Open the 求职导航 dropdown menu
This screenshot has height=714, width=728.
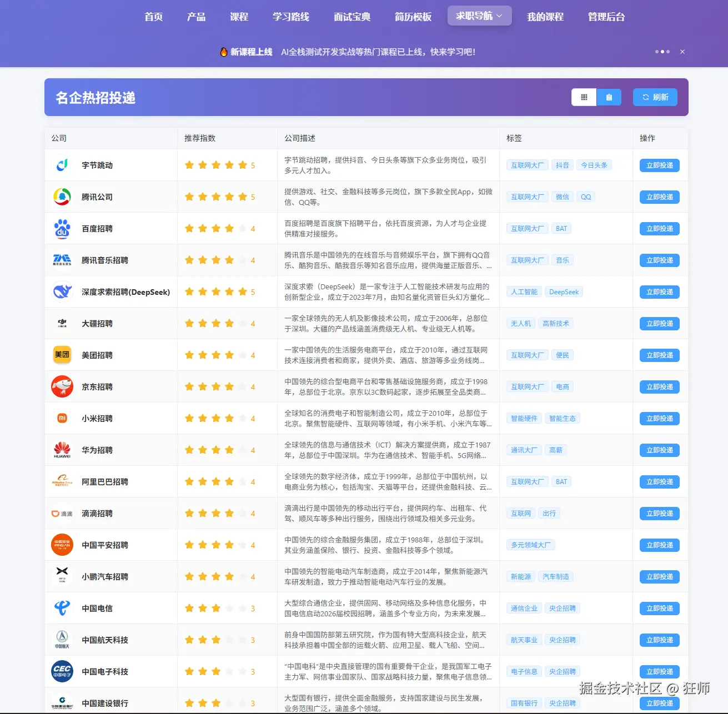tap(479, 16)
